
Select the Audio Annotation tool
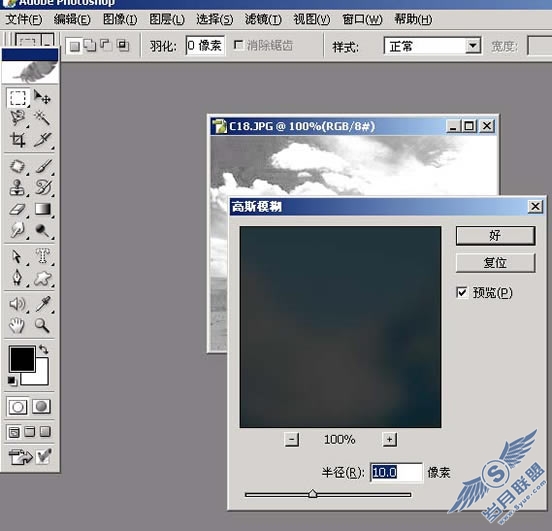[x=18, y=304]
